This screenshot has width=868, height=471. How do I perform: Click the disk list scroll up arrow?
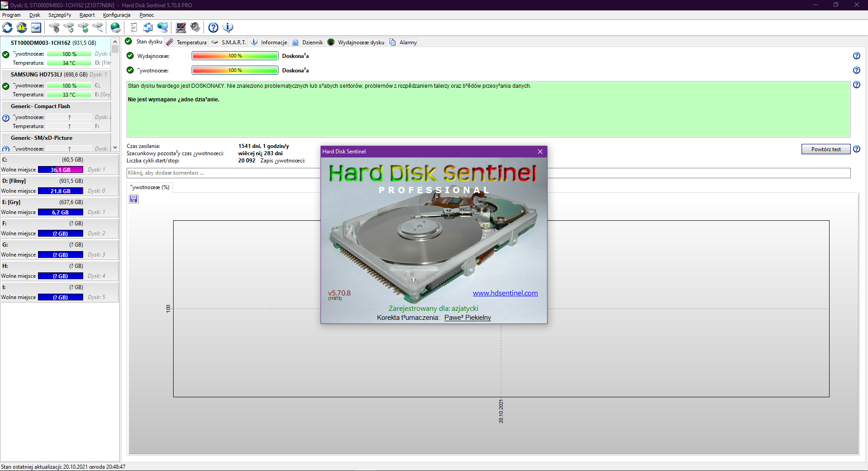115,42
